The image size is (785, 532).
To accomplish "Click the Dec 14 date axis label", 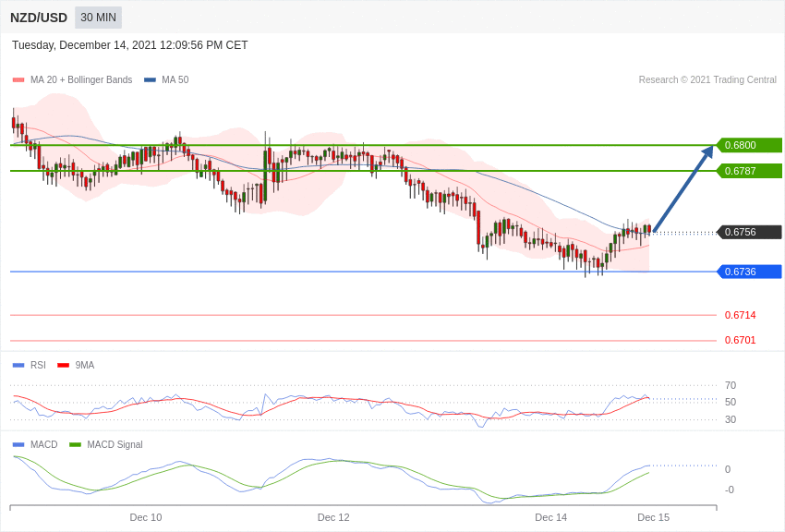I will click(x=550, y=517).
